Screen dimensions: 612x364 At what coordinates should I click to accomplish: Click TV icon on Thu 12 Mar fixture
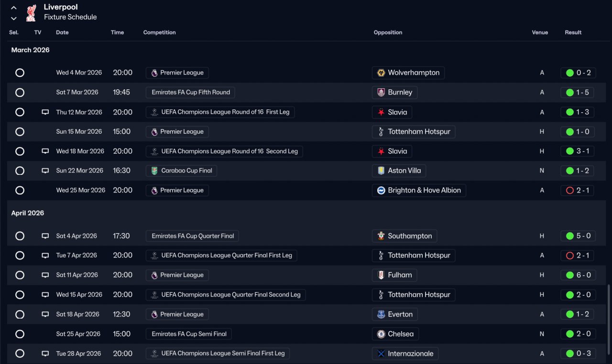pos(45,112)
